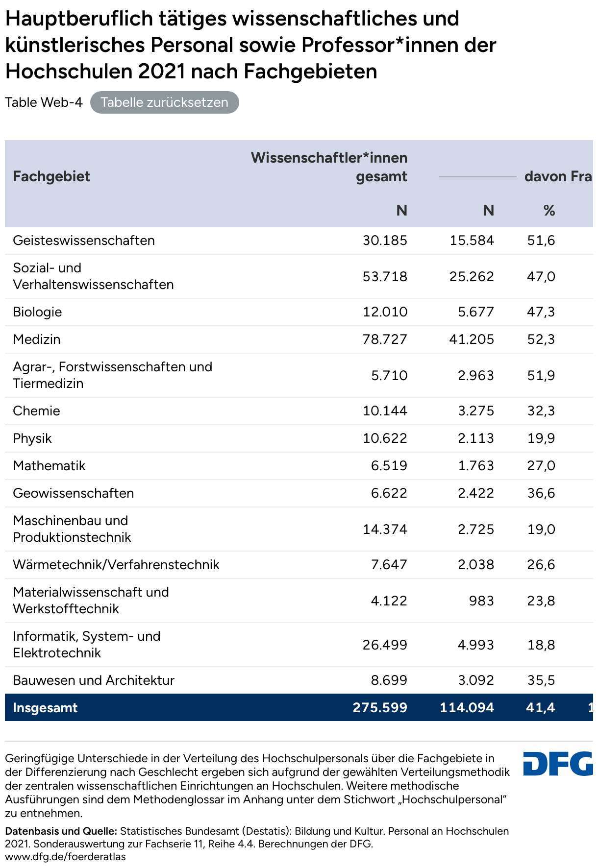Click the Wissenschaftler*innen gesamt column header

pyautogui.click(x=329, y=167)
